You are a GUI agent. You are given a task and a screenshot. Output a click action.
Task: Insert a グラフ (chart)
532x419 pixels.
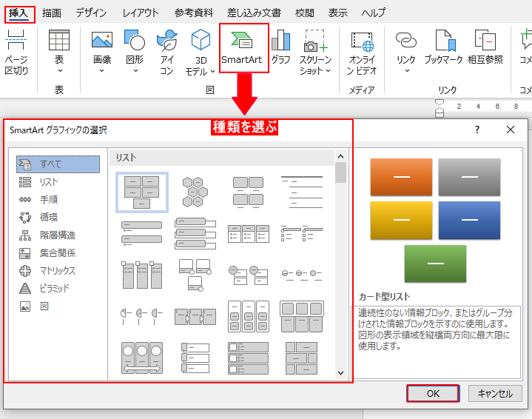tap(280, 47)
